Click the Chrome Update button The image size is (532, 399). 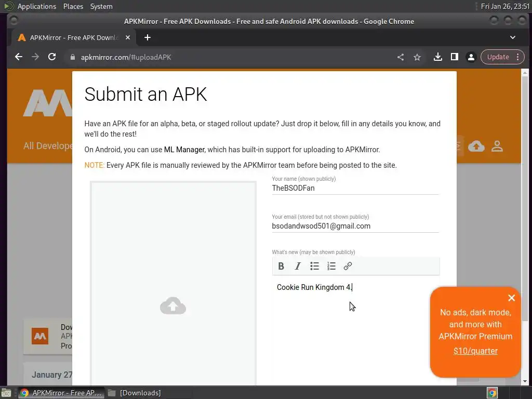(x=498, y=57)
